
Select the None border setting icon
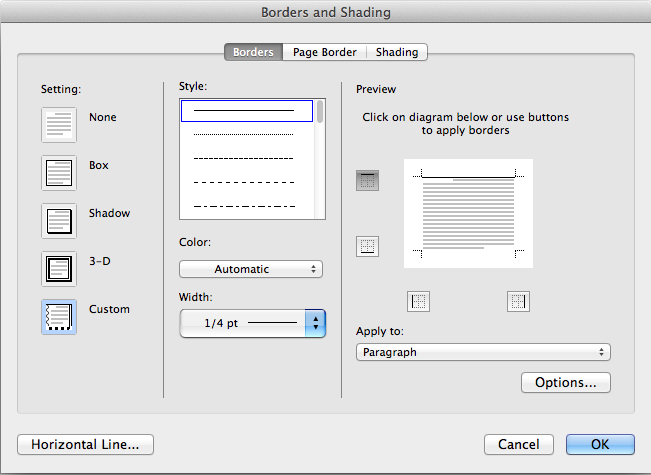(59, 124)
